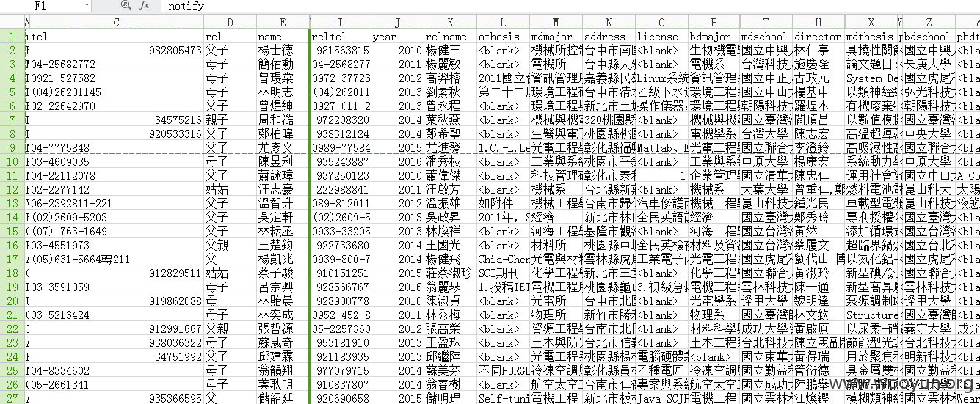Select row 9 header
Screen dimensions: 980x404
click(12, 147)
